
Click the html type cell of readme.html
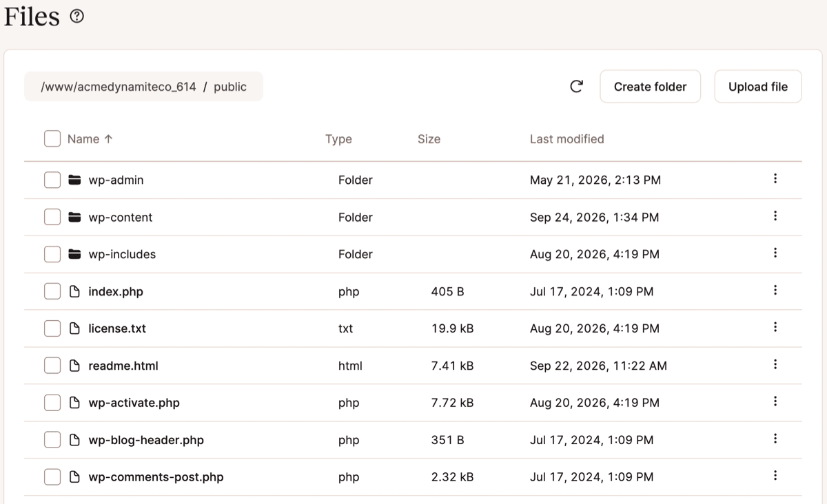(350, 366)
